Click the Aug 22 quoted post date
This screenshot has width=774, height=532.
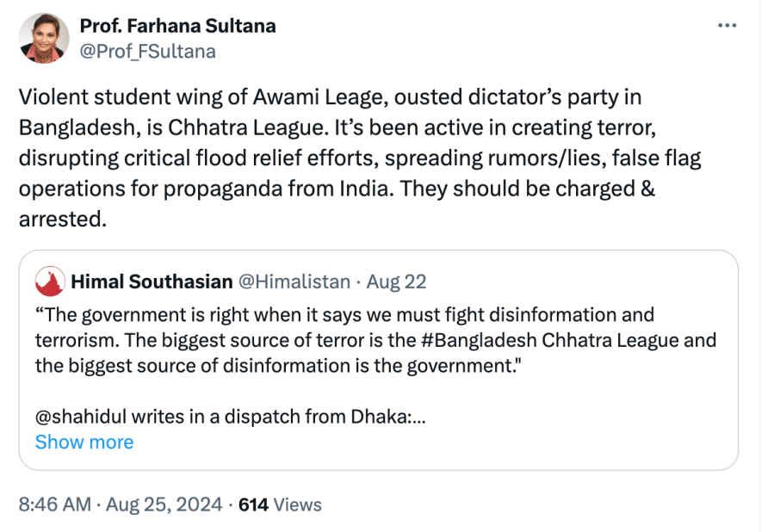click(x=397, y=281)
